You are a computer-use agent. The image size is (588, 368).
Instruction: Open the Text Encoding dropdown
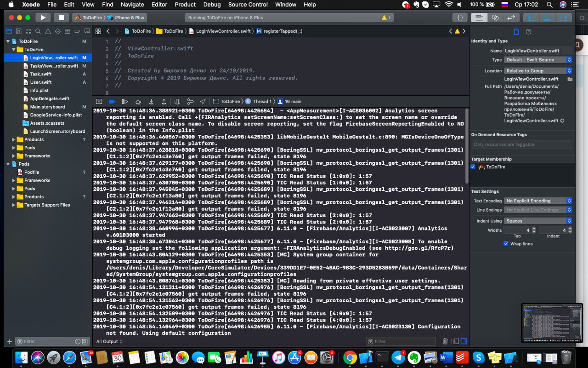coord(538,201)
